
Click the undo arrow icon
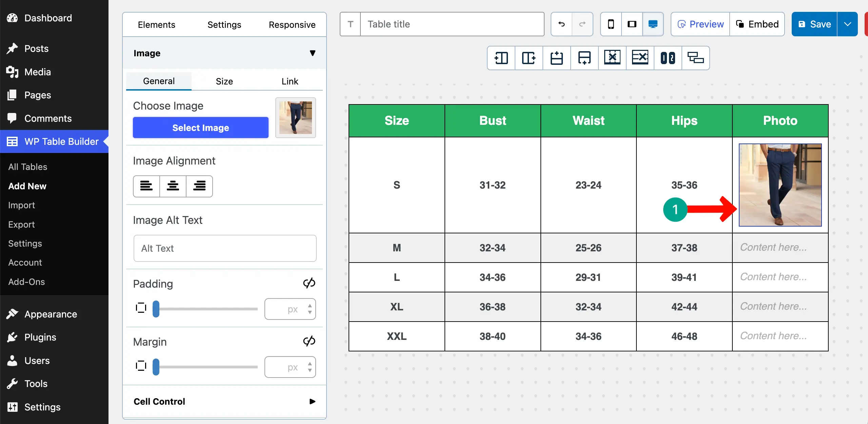561,24
